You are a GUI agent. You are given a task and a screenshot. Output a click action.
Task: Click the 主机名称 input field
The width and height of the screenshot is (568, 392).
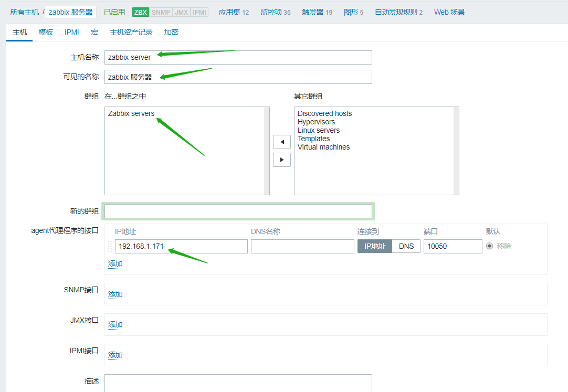point(238,57)
